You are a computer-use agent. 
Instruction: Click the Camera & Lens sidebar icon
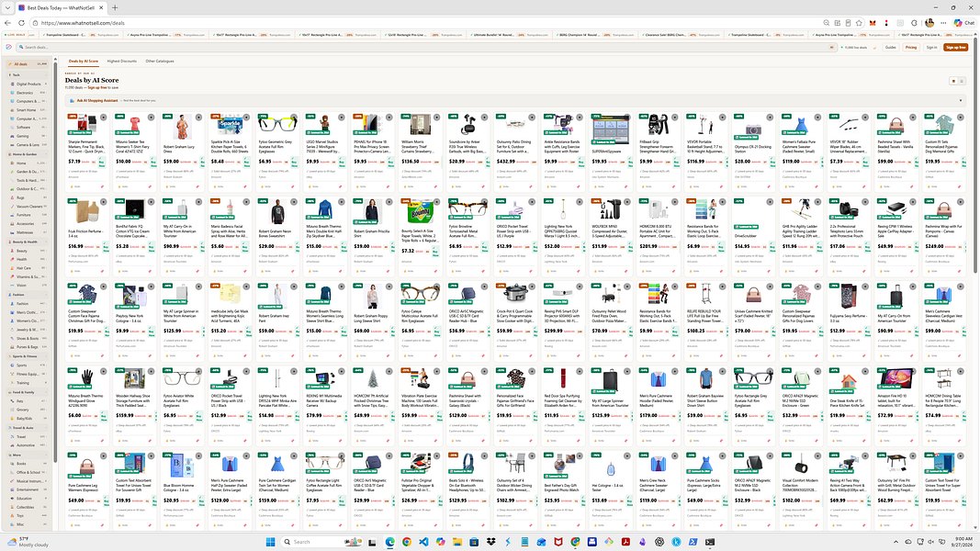click(12, 145)
